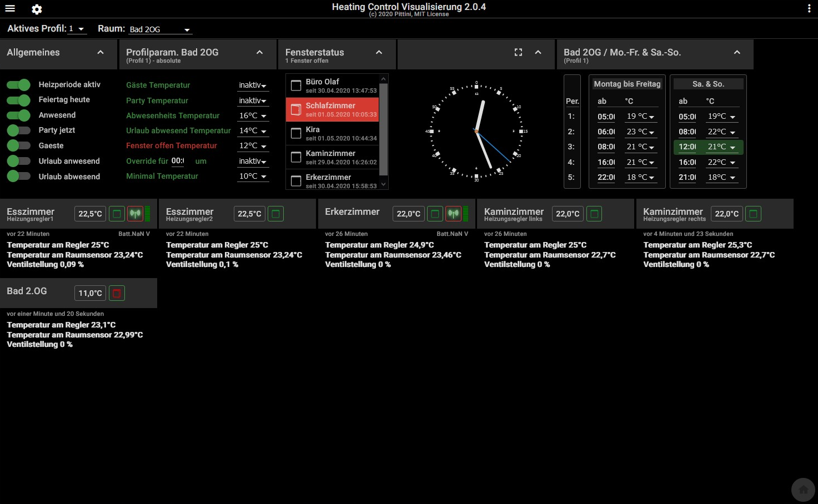Open the Abwesenheits Temperatur dropdown
The image size is (818, 504).
tap(253, 116)
